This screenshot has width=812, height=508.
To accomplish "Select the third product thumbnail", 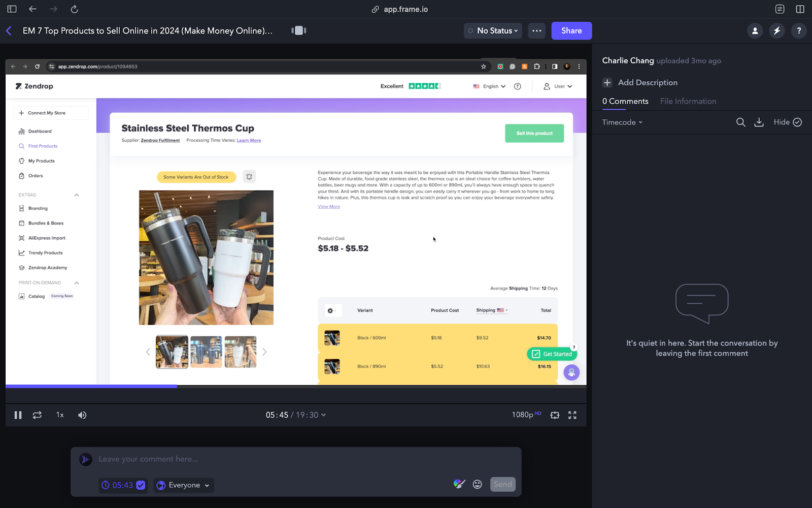I will pos(241,352).
